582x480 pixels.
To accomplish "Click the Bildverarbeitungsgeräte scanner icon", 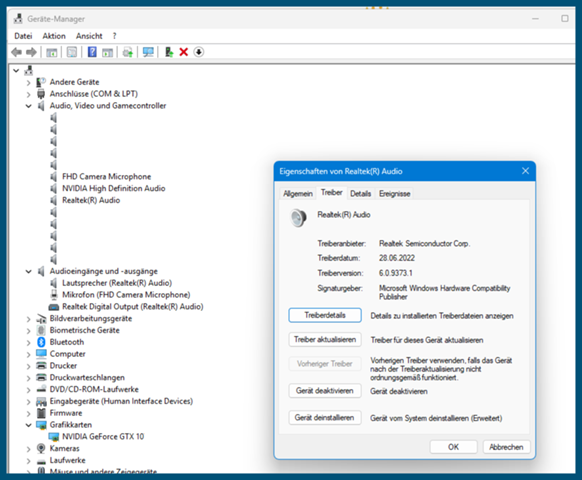I will (x=41, y=319).
